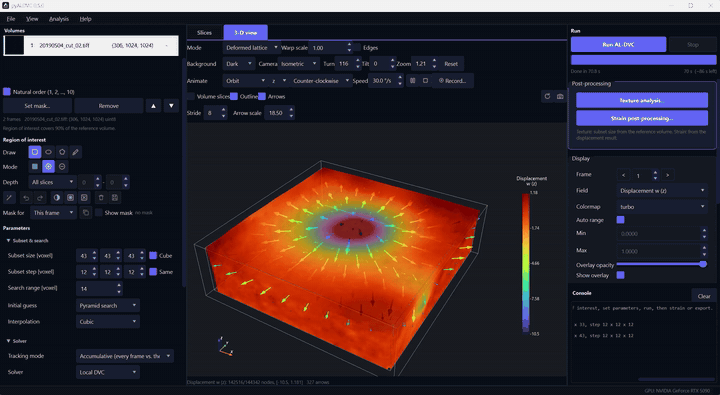The width and height of the screenshot is (720, 395).
Task: Select the ellipse draw tool
Action: pos(48,152)
